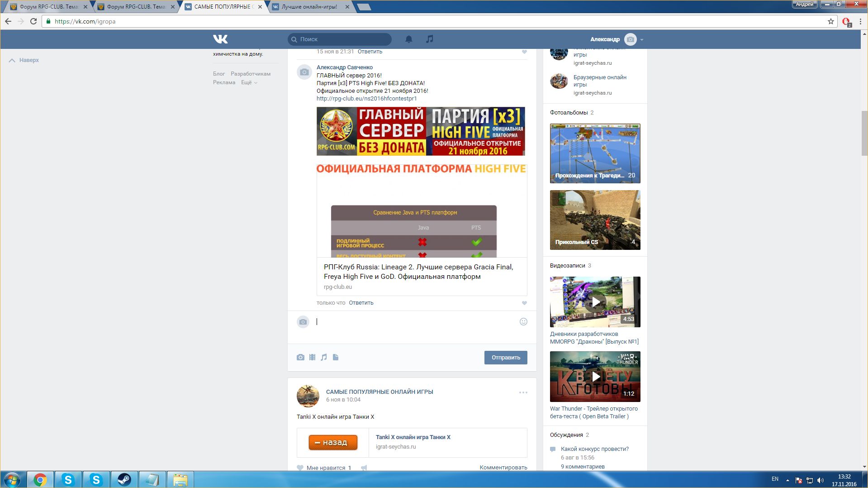
Task: Reply to the 15 ноя в 21:31 comment
Action: point(370,52)
